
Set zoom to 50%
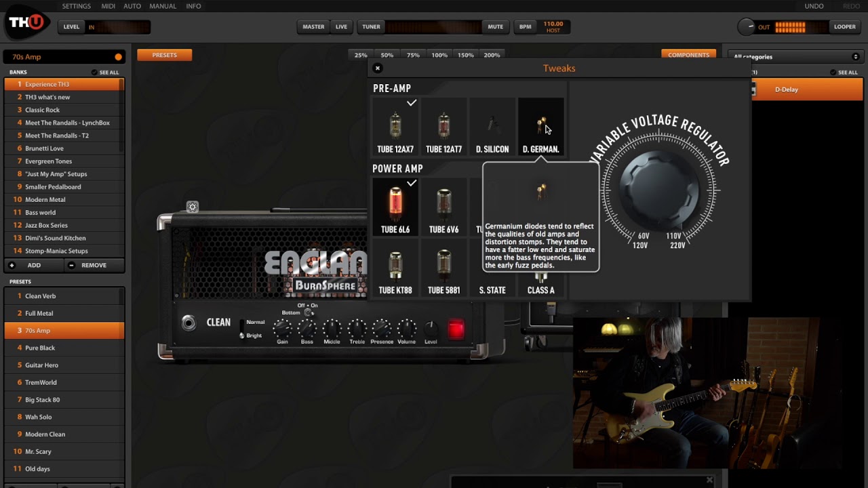pos(387,55)
